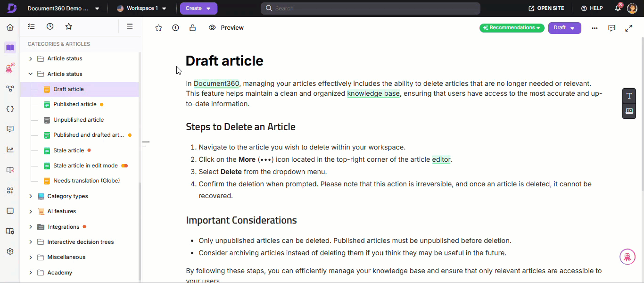Click the notifications bell icon
644x283 pixels.
click(x=618, y=8)
